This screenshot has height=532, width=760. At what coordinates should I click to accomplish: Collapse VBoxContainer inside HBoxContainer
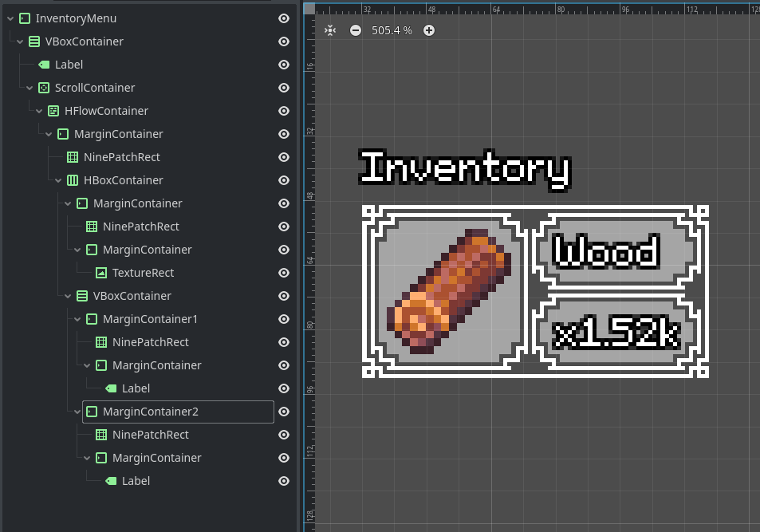click(68, 297)
